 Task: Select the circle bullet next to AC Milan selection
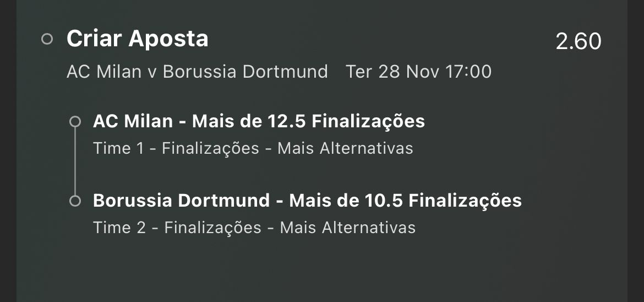click(x=75, y=122)
